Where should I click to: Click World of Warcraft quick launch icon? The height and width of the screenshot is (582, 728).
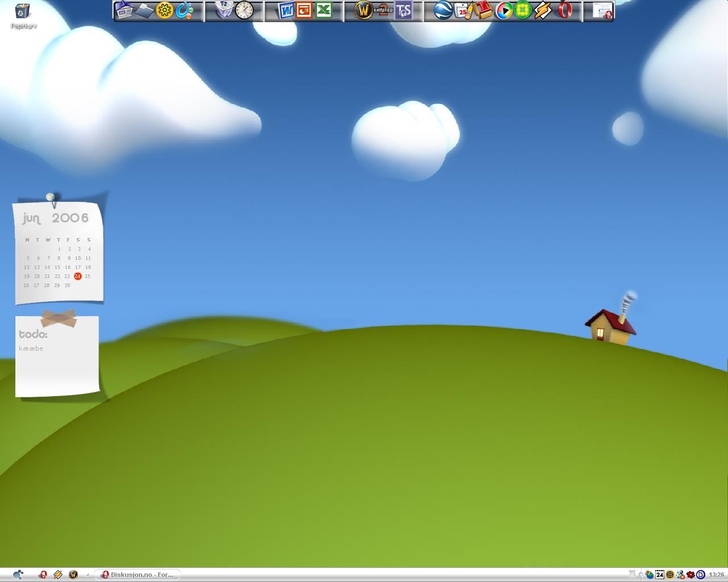tap(73, 575)
